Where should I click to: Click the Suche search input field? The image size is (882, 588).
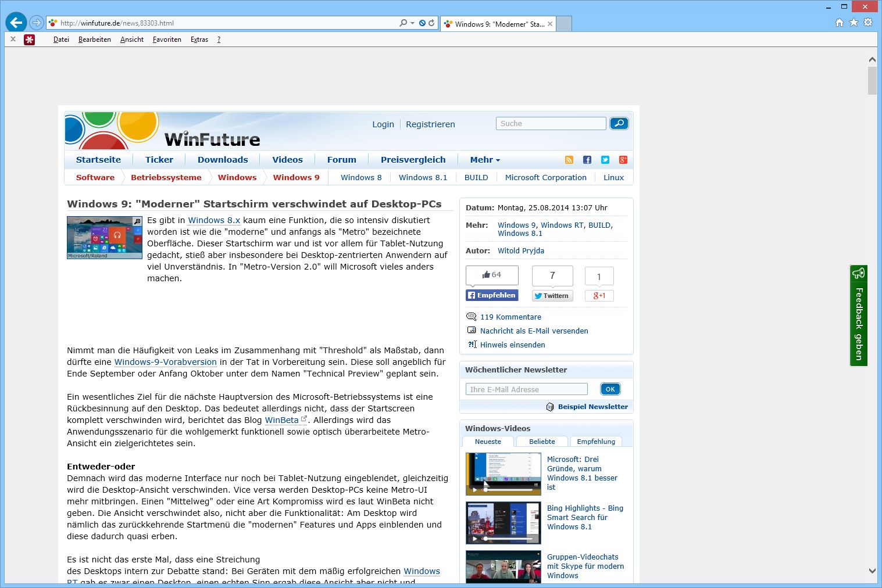coord(551,123)
